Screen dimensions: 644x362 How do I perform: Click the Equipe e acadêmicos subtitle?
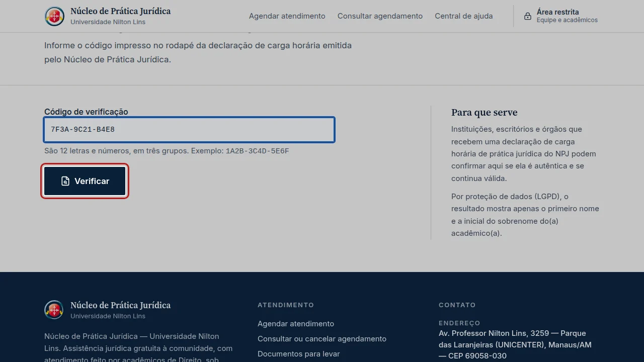tap(567, 20)
